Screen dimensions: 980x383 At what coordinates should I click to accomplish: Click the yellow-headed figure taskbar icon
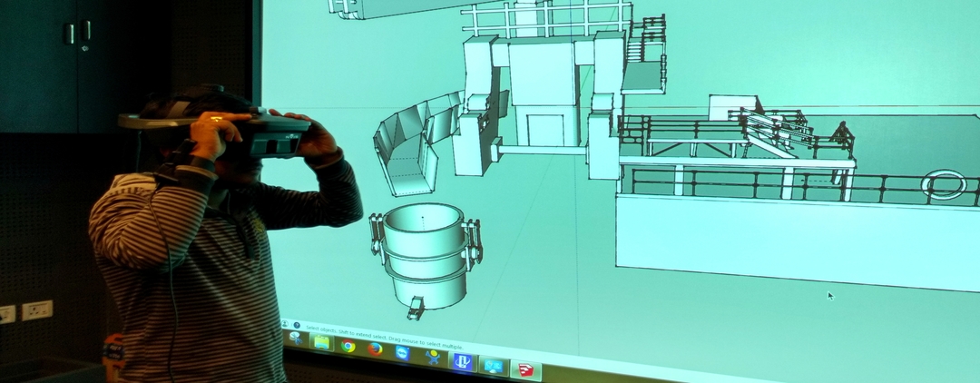click(x=432, y=357)
